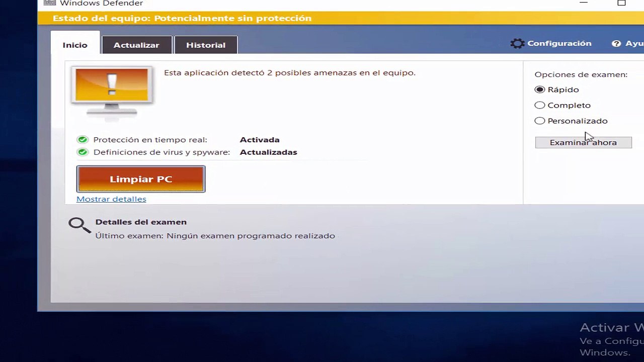Choose the Personalizado scan option
Viewport: 644px width, 362px height.
tap(540, 121)
